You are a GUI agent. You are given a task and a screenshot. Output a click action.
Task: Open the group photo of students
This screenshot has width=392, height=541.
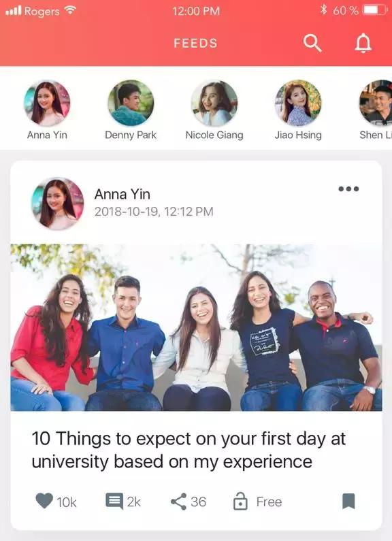point(197,327)
